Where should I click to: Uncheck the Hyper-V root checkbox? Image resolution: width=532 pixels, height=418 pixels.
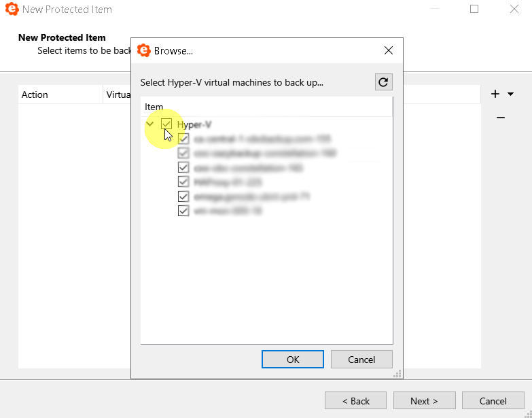tap(166, 124)
